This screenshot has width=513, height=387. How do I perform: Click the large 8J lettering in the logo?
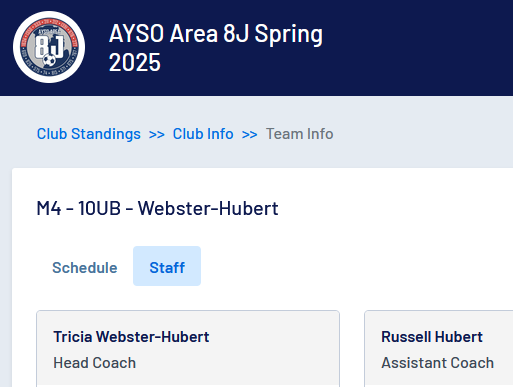tap(49, 46)
